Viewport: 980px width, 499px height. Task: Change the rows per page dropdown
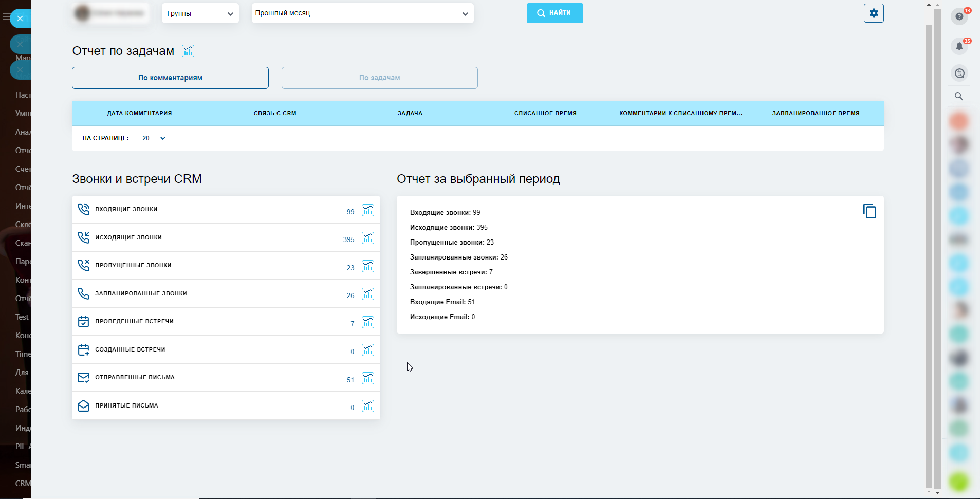coord(154,138)
